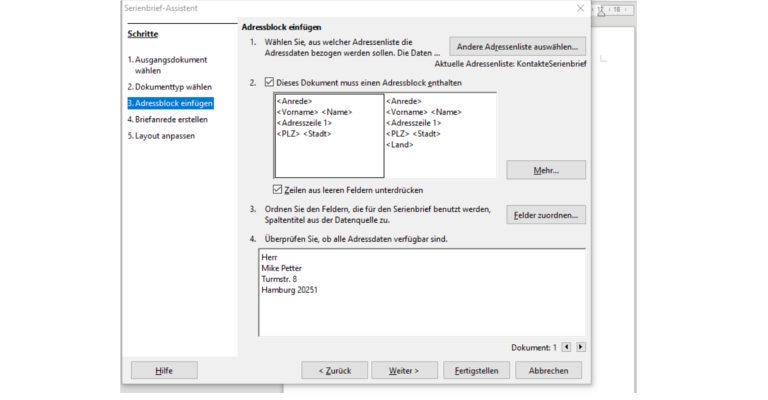Viewport: 768px width, 400px height.
Task: Click 'Andere Adressenliste auswählen...' button
Action: click(x=517, y=46)
